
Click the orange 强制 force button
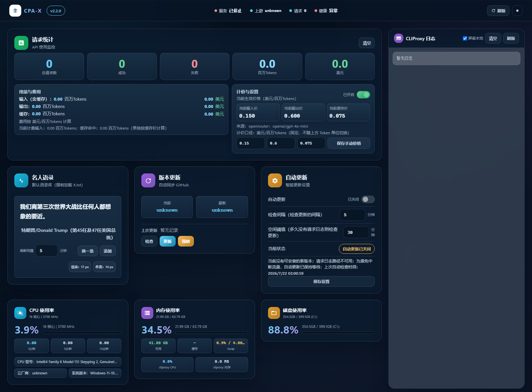click(186, 241)
